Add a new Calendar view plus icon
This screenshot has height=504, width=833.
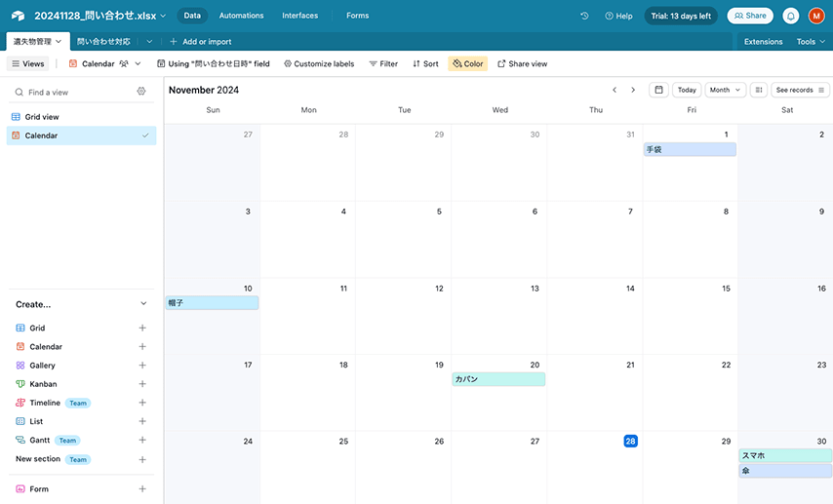142,346
